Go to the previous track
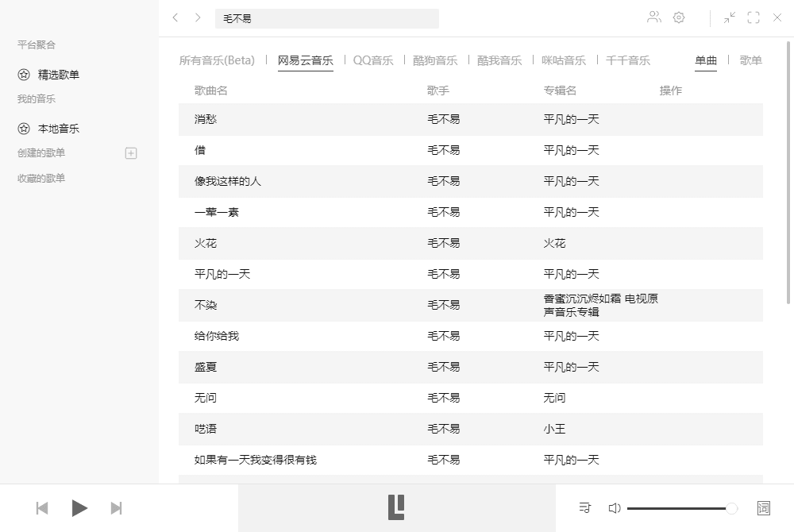Viewport: 794px width, 532px height. (41, 507)
